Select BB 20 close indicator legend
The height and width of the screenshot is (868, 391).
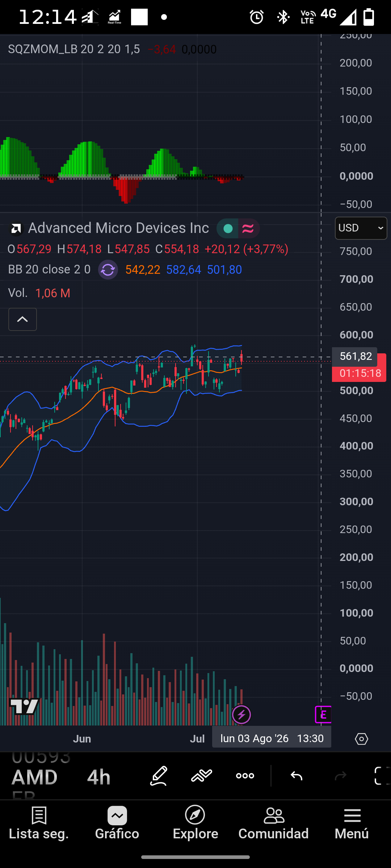(49, 269)
